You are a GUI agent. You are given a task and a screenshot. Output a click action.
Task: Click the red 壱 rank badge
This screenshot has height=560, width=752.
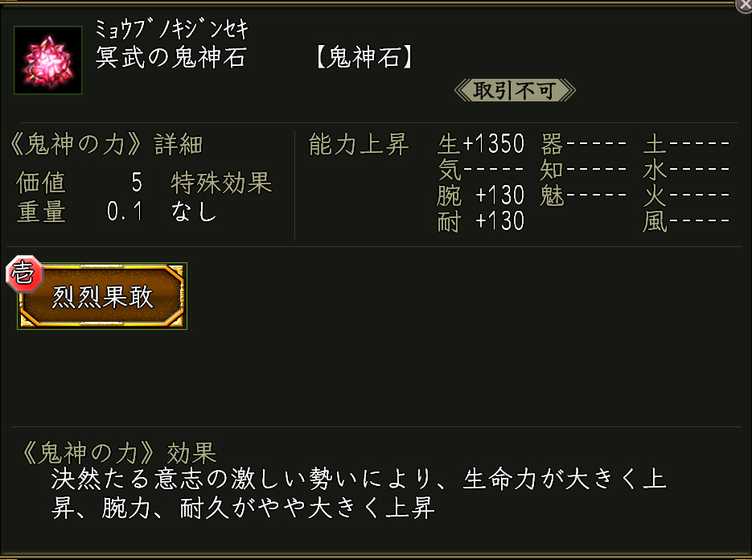[x=22, y=275]
